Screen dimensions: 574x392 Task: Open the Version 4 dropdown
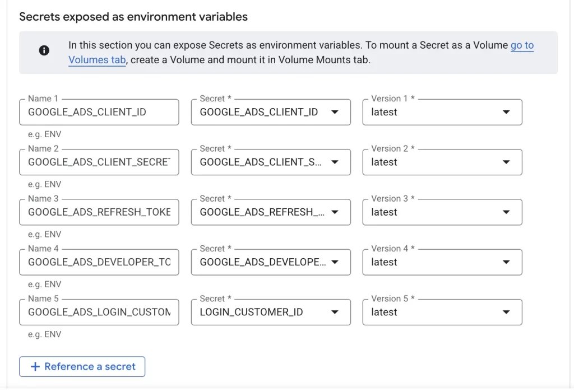click(x=442, y=262)
